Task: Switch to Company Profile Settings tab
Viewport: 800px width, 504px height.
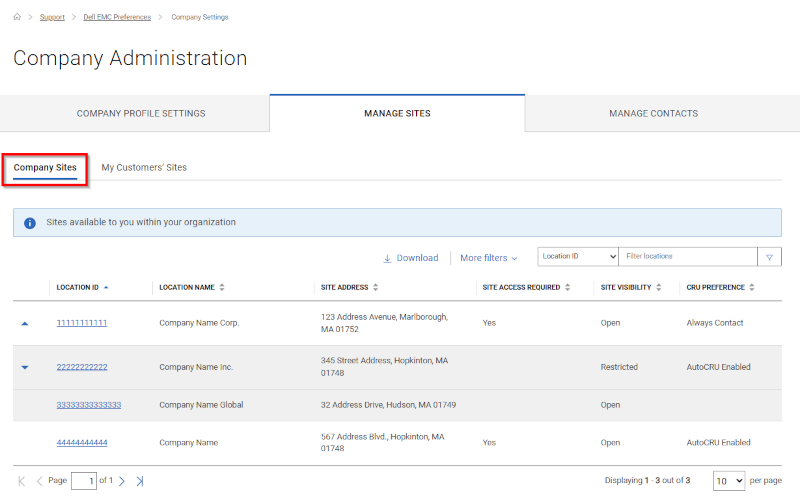Action: point(141,114)
